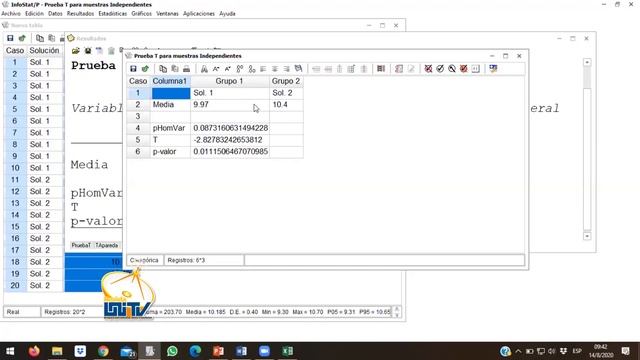Image resolution: width=640 pixels, height=360 pixels.
Task: Open the Datos menu
Action: [55, 13]
